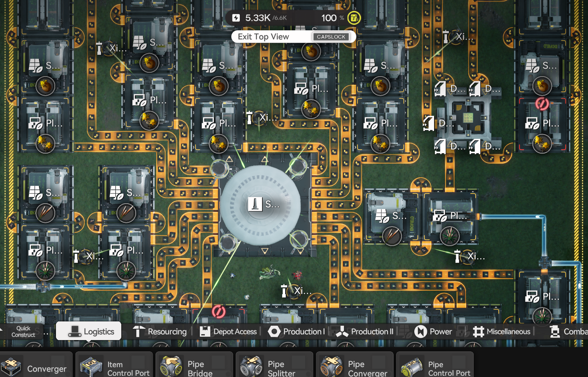Click the S... unit directly left of the blue-pipe Pl... unit
588x377 pixels.
(392, 218)
